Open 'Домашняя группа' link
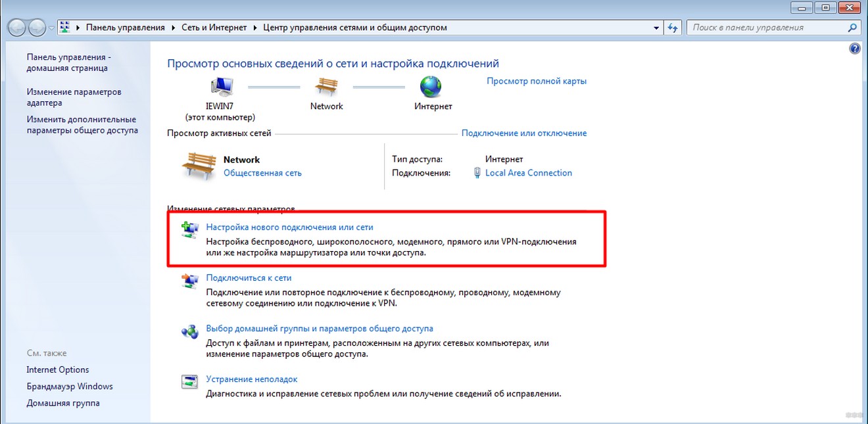The image size is (868, 424). [63, 403]
